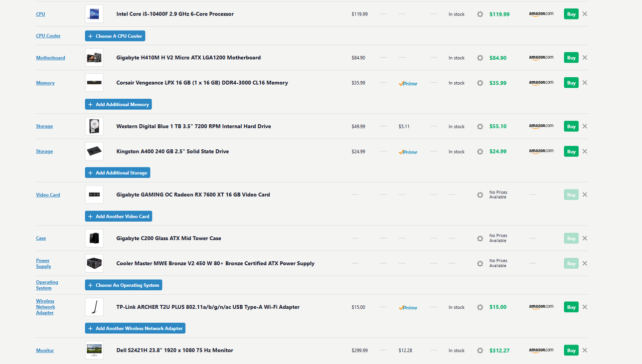Click Intel Core i5 product thumbnail
This screenshot has width=642, height=364.
click(94, 14)
